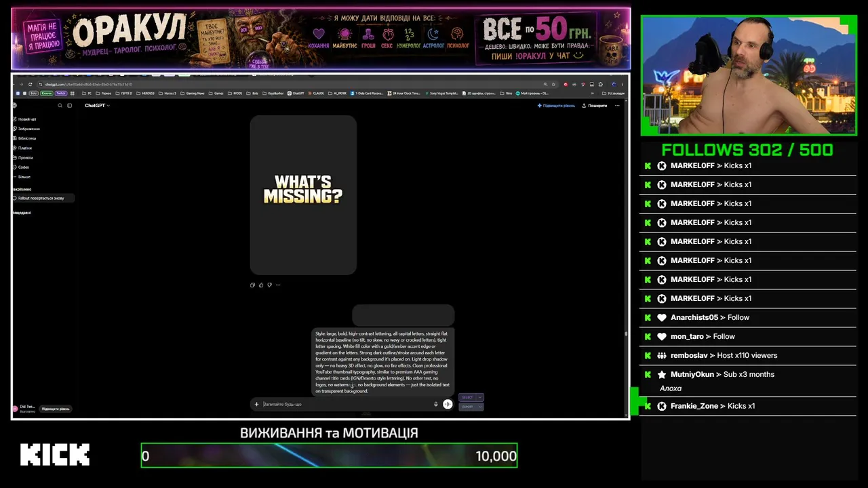Click the "Anarchists05 > Follow" alert row
Screen dimensions: 868x488
point(748,317)
